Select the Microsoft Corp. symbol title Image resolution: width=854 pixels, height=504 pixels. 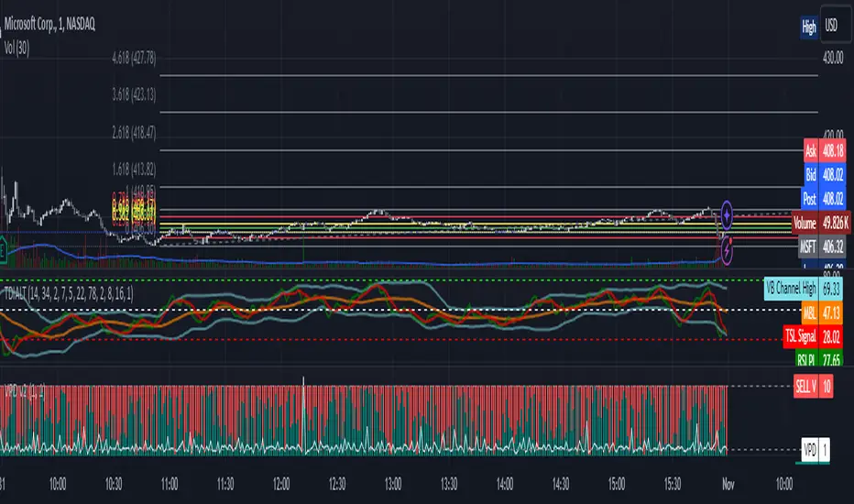[49, 24]
